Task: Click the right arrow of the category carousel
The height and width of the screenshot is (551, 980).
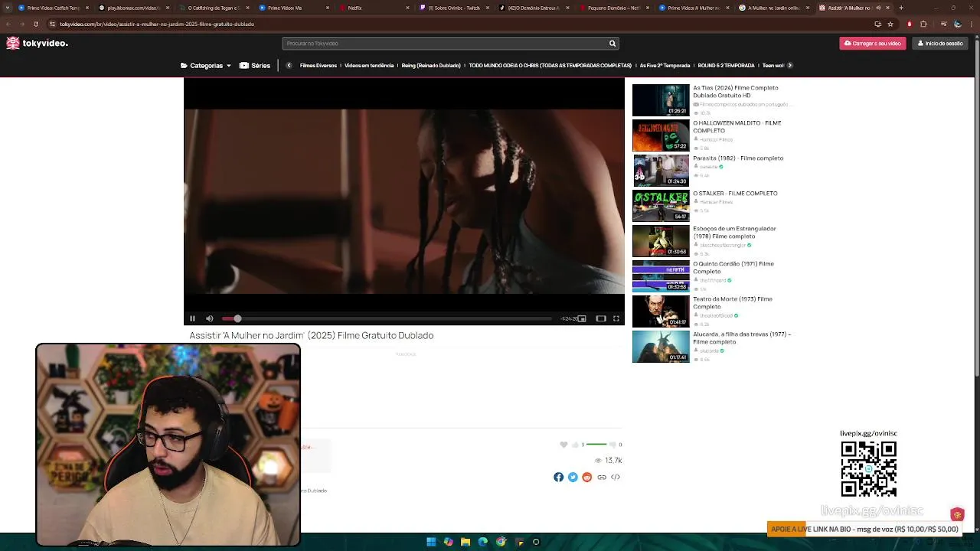Action: (x=790, y=66)
